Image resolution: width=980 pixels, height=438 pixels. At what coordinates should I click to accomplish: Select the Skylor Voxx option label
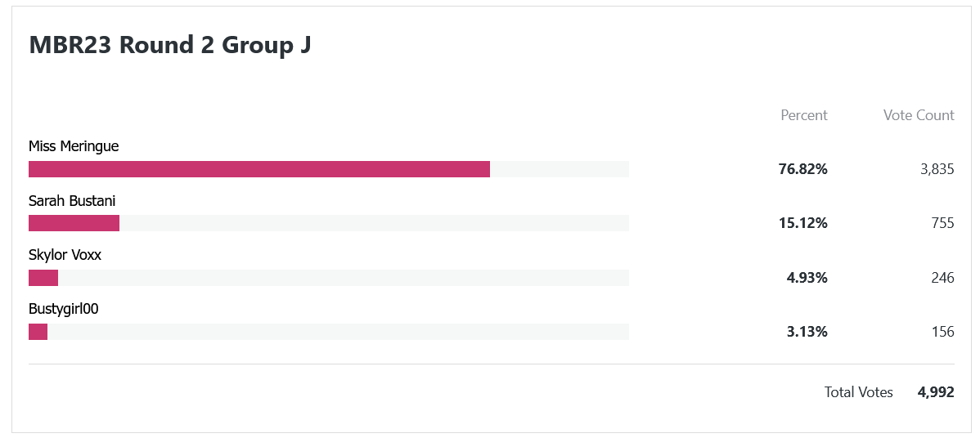[65, 255]
